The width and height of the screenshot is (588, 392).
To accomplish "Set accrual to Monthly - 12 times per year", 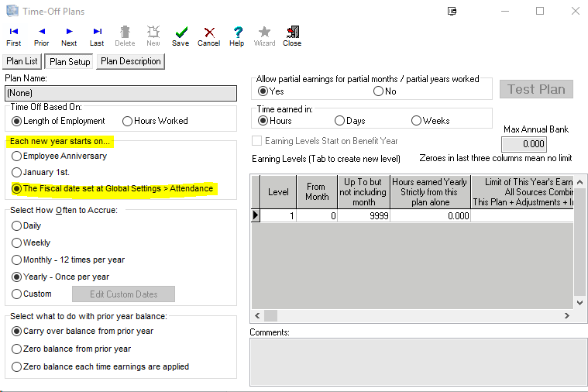I will pyautogui.click(x=17, y=260).
